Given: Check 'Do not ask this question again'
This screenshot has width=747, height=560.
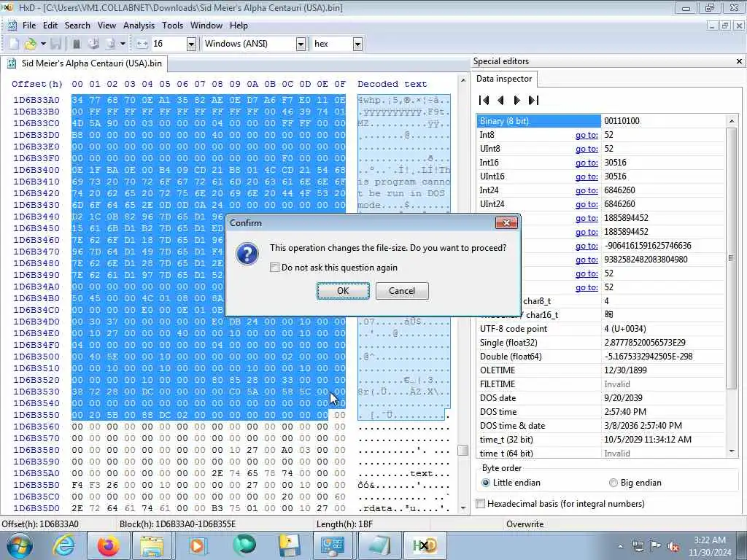Looking at the screenshot, I should coord(274,267).
